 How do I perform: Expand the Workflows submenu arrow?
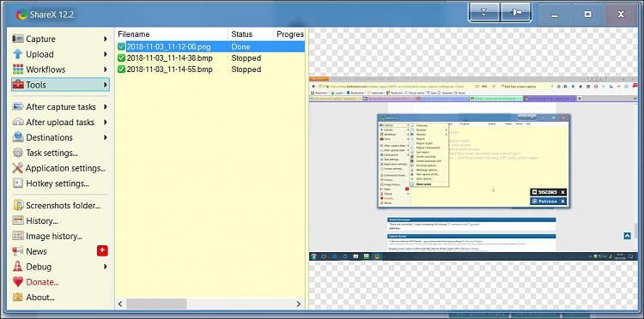pyautogui.click(x=106, y=69)
